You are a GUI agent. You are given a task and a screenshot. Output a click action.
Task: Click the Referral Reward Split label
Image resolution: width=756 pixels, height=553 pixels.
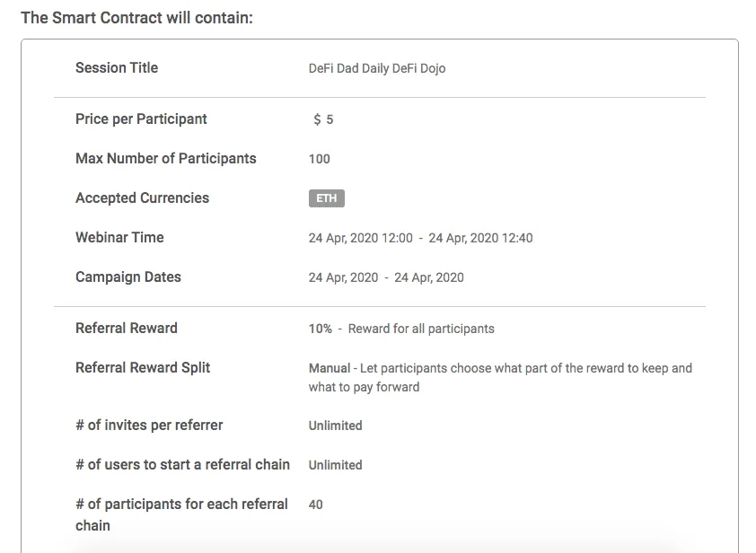click(x=143, y=368)
